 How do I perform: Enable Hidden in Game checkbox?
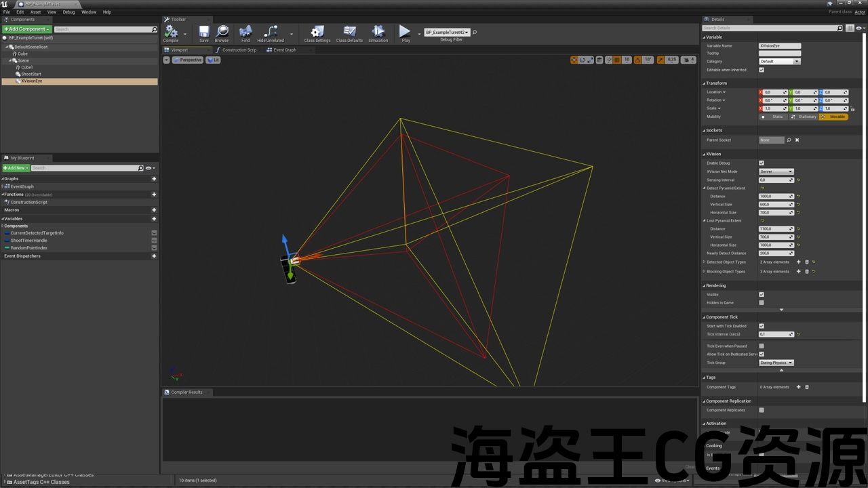(x=762, y=303)
